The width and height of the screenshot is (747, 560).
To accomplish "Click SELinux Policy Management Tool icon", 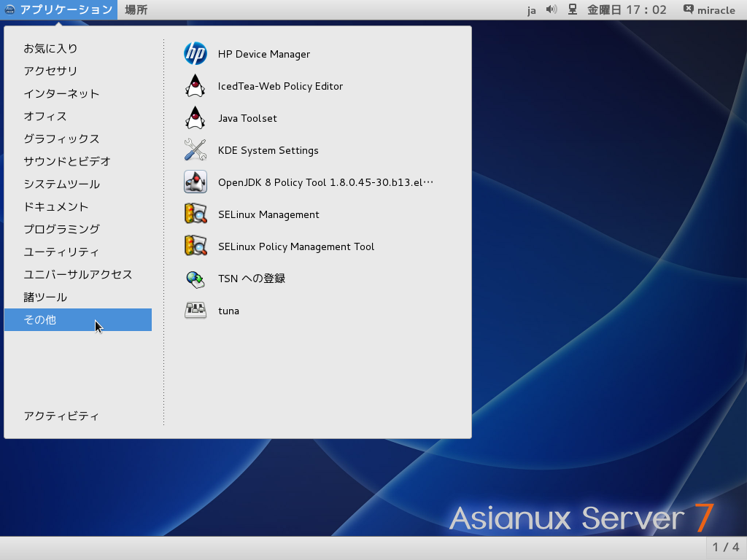I will [196, 246].
